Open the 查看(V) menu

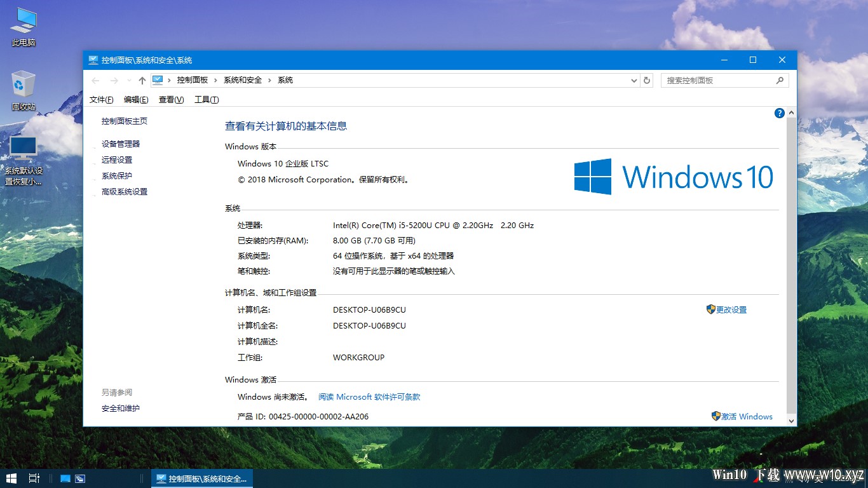[171, 100]
